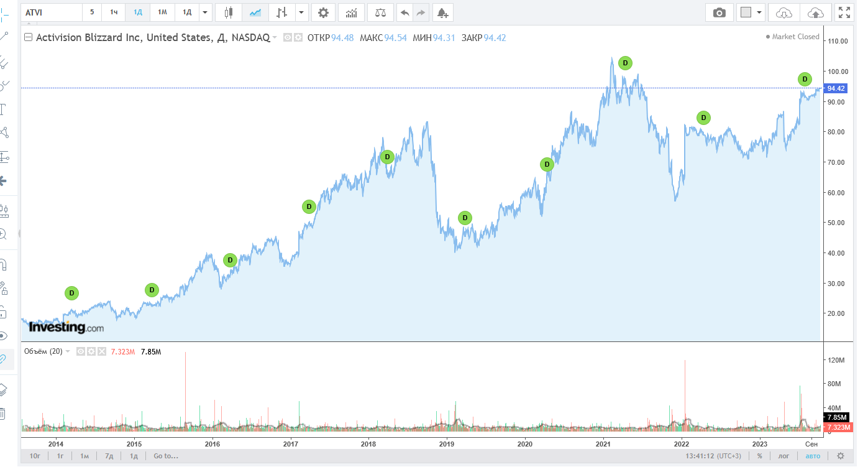
Task: Open the chart style dropdown arrow
Action: pos(302,12)
